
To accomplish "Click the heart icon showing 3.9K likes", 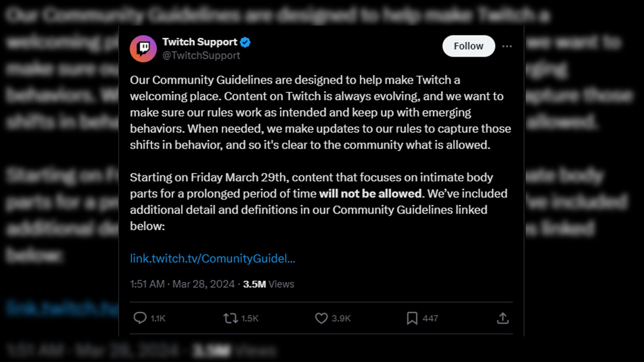I will coord(321,318).
